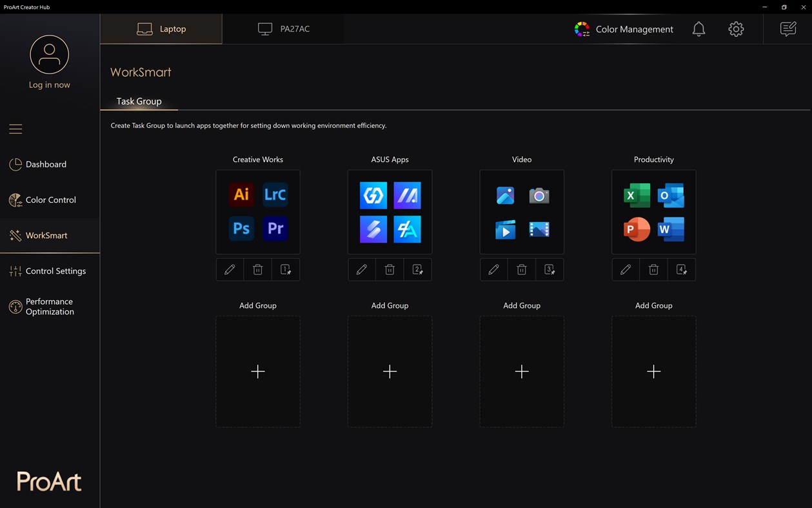
Task: Assign hotkey 1 to Creative Works group
Action: coord(286,270)
